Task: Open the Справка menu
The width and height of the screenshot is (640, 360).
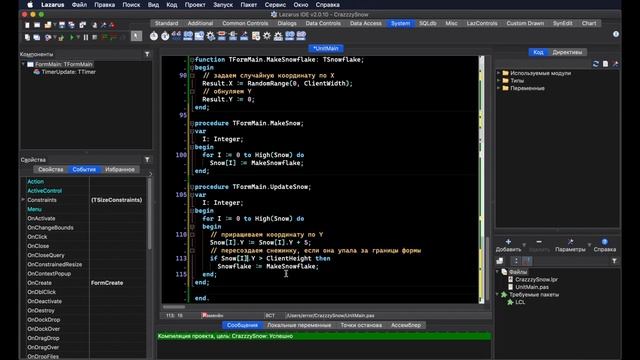Action: pyautogui.click(x=327, y=5)
